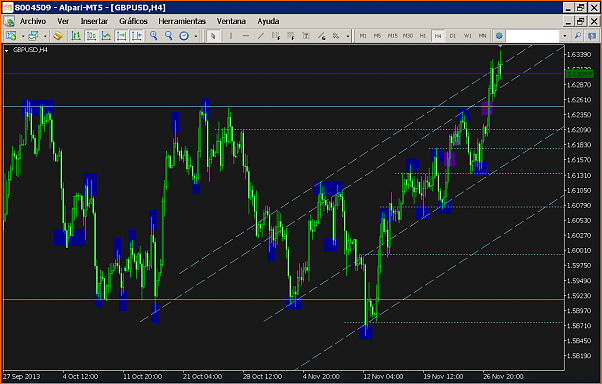Image resolution: width=602 pixels, height=384 pixels.
Task: Click the 21 Oct 04:00 date label
Action: pyautogui.click(x=202, y=376)
